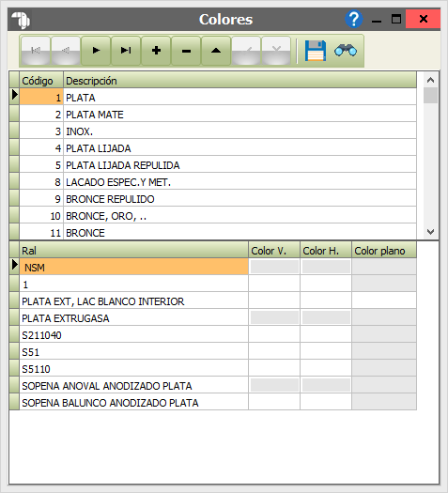This screenshot has height=493, width=448.
Task: Select the PLATA MATE row
Action: click(x=218, y=115)
